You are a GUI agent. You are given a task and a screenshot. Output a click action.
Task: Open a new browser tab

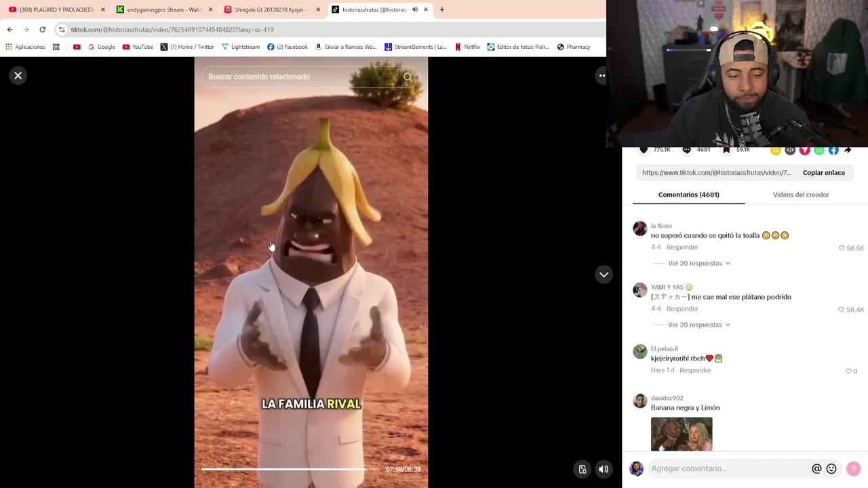[441, 9]
